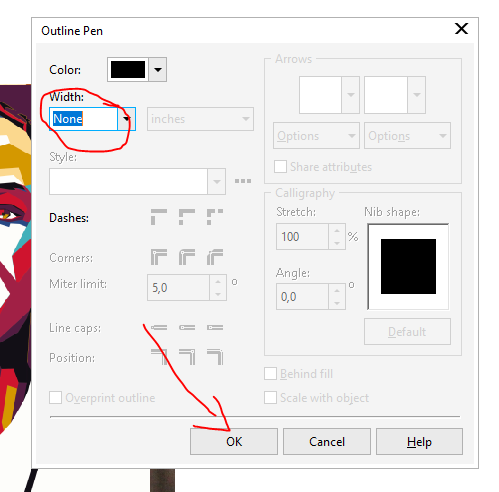Open the right arrow Options dropdown
The height and width of the screenshot is (492, 499).
click(x=407, y=136)
